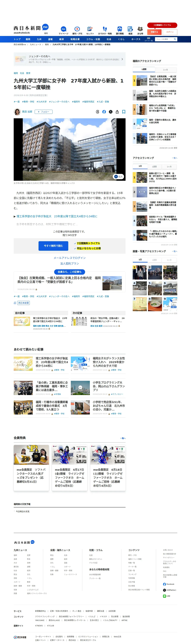Screen dimensions: 191x644
Task: Open the セレクト icon
Action: click(90, 30)
